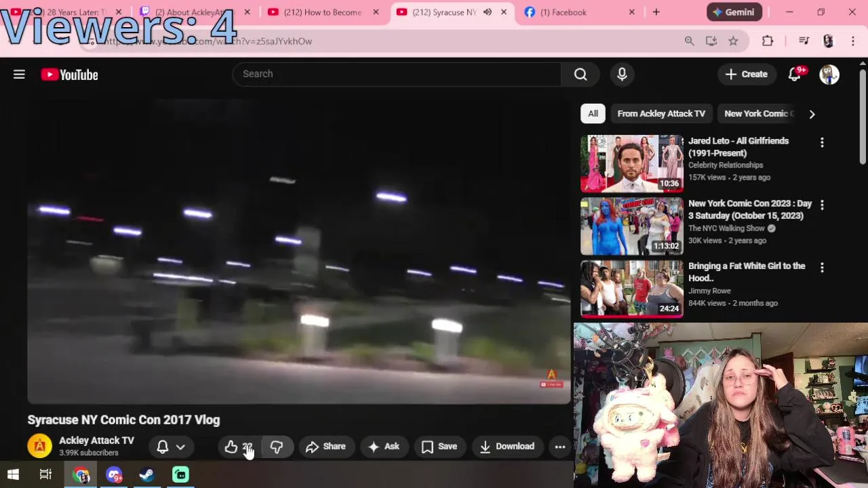Open Chrome three-dot menu
The image size is (868, 488).
click(x=853, y=41)
